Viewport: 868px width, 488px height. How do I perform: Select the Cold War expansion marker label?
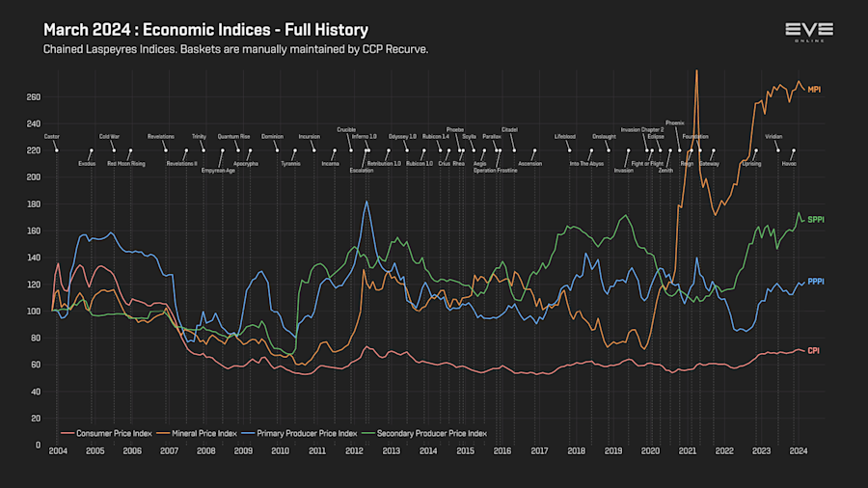click(x=109, y=137)
